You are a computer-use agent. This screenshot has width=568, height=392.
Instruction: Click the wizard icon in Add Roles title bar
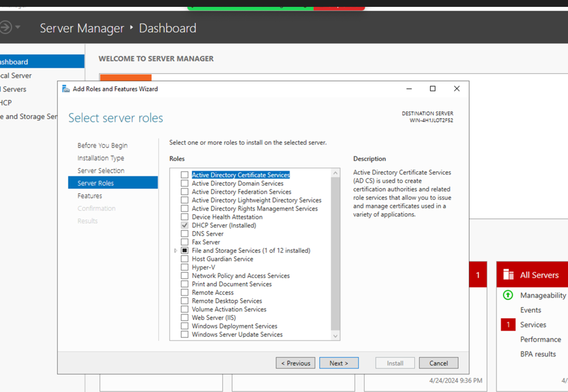coord(66,89)
